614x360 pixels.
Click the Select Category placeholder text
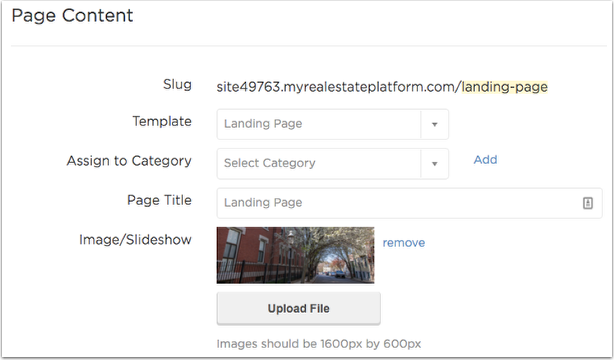269,163
